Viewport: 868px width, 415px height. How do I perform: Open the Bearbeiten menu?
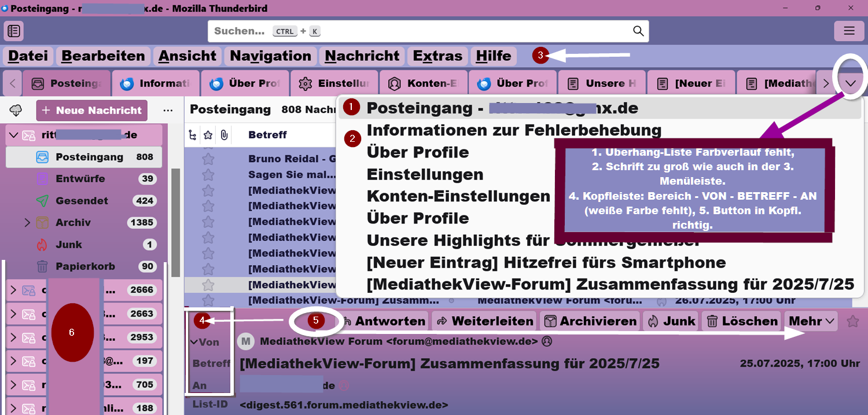click(103, 56)
